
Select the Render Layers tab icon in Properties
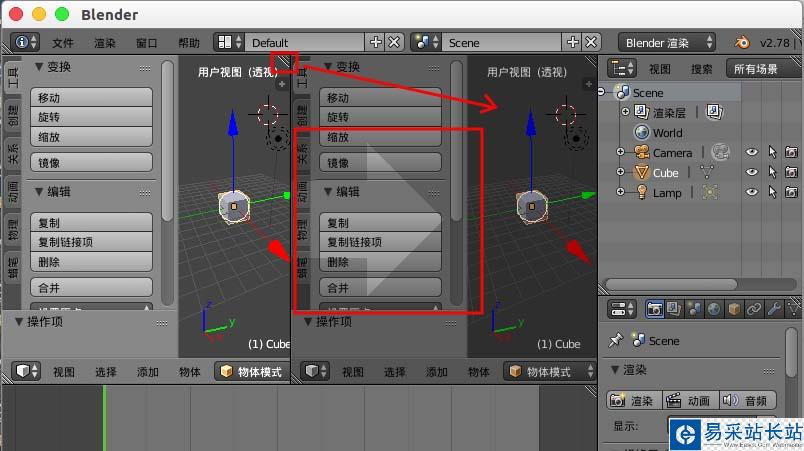click(674, 309)
